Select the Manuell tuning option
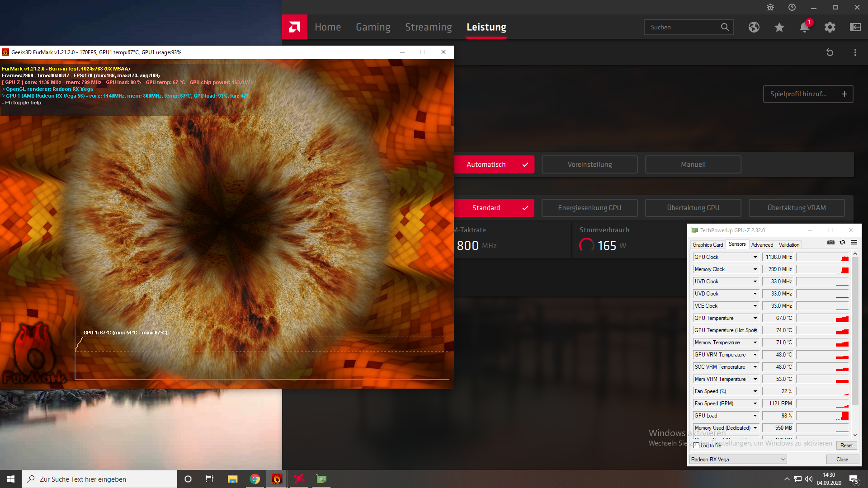 [x=693, y=164]
